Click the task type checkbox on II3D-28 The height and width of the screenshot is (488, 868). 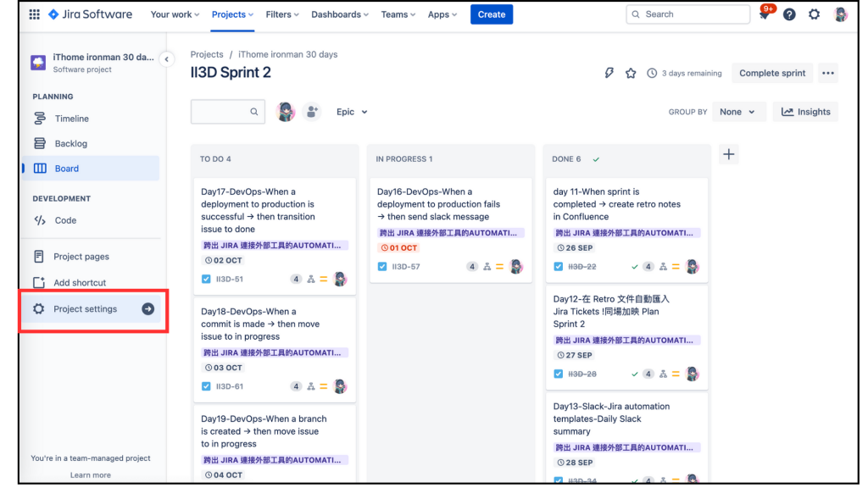(x=558, y=374)
